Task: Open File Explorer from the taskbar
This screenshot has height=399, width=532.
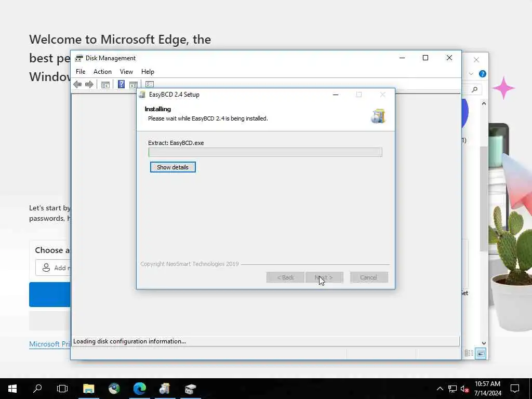Action: (x=88, y=389)
